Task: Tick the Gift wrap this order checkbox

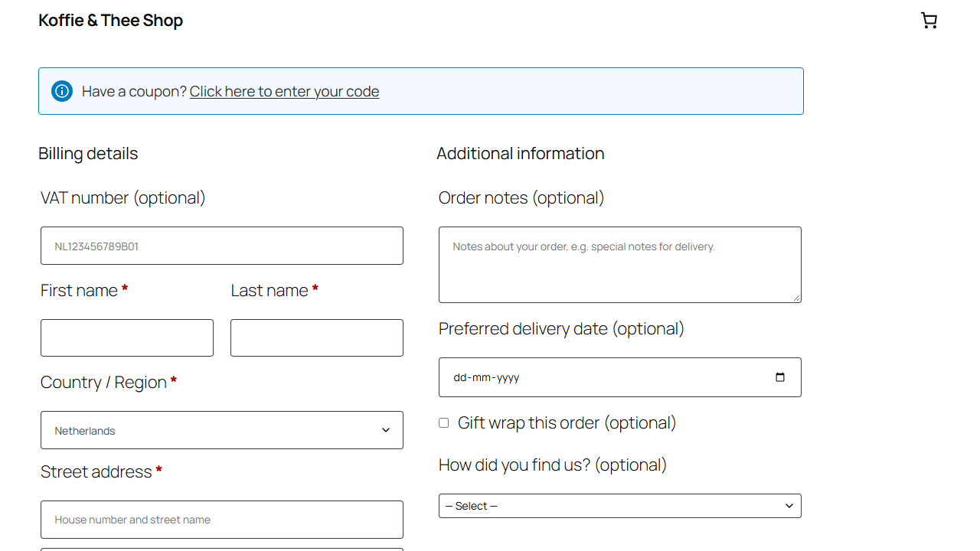Action: point(443,423)
